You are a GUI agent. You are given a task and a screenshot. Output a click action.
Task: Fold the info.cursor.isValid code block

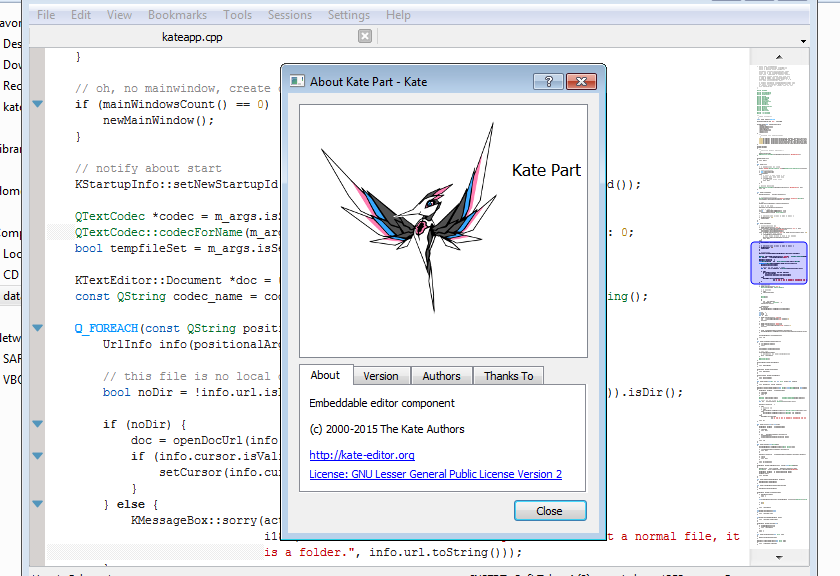coord(38,456)
